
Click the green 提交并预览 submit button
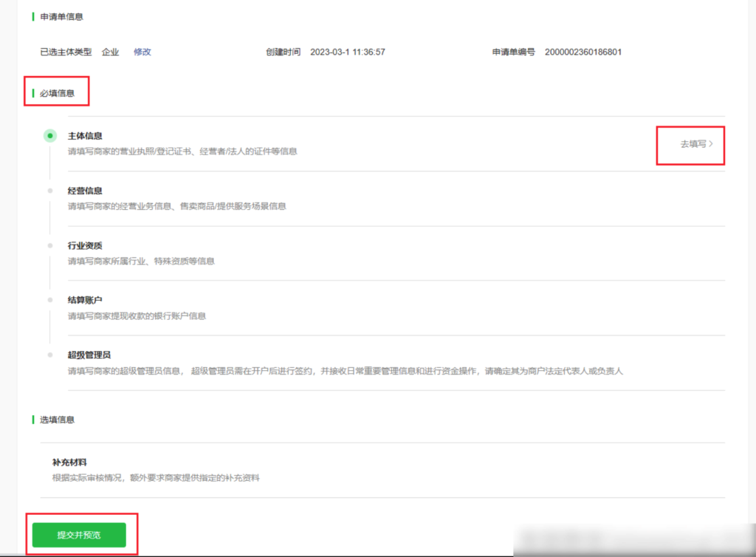(x=78, y=533)
